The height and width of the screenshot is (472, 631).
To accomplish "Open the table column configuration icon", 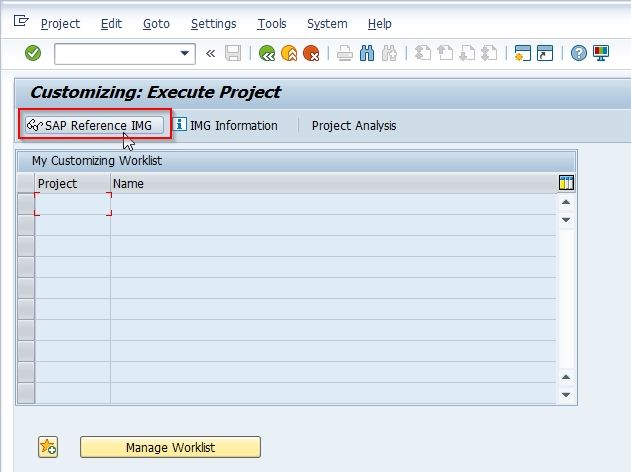I will pyautogui.click(x=566, y=182).
